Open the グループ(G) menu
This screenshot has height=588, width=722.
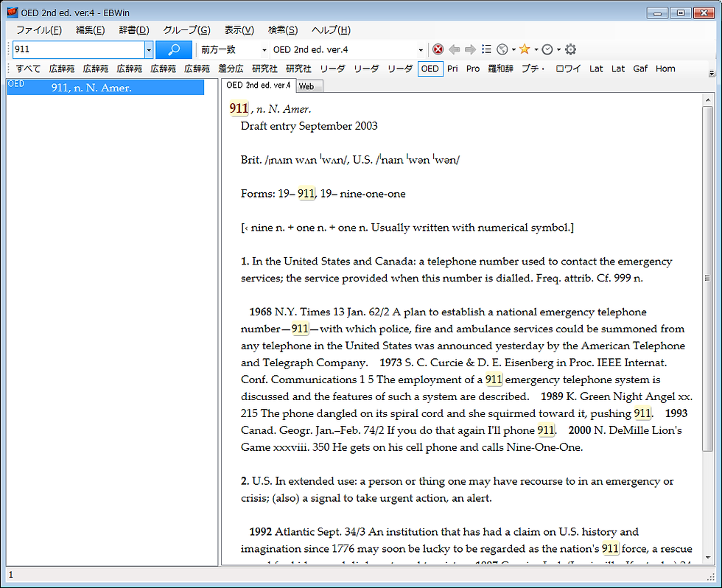[186, 30]
